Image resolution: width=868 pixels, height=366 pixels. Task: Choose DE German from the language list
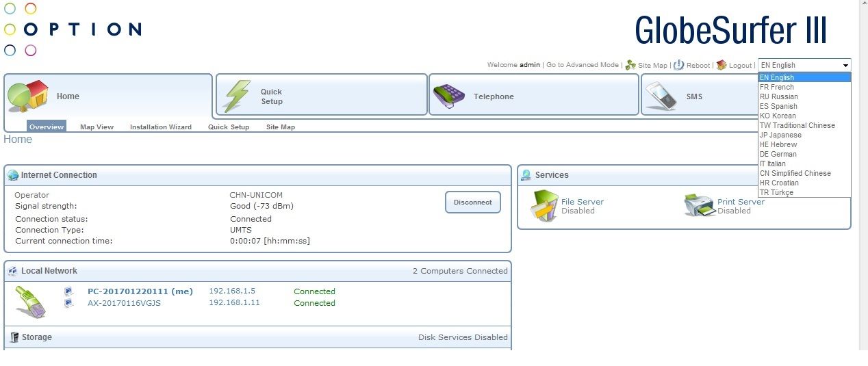click(x=804, y=154)
